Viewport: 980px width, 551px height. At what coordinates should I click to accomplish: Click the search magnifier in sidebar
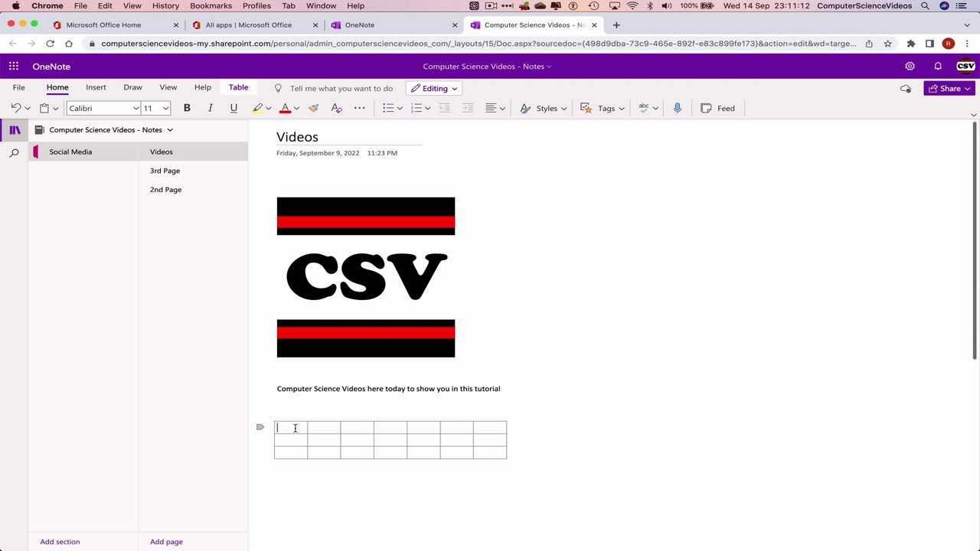(x=14, y=153)
